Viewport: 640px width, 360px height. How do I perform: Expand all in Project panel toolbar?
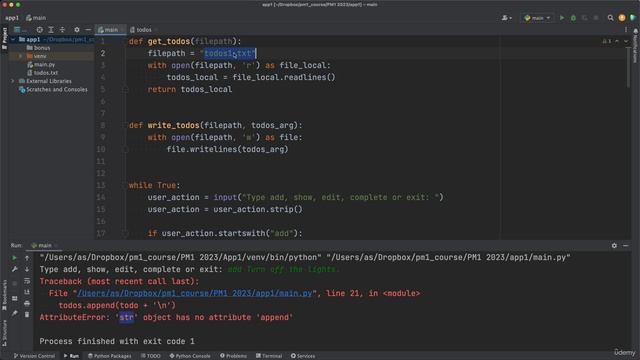point(51,30)
